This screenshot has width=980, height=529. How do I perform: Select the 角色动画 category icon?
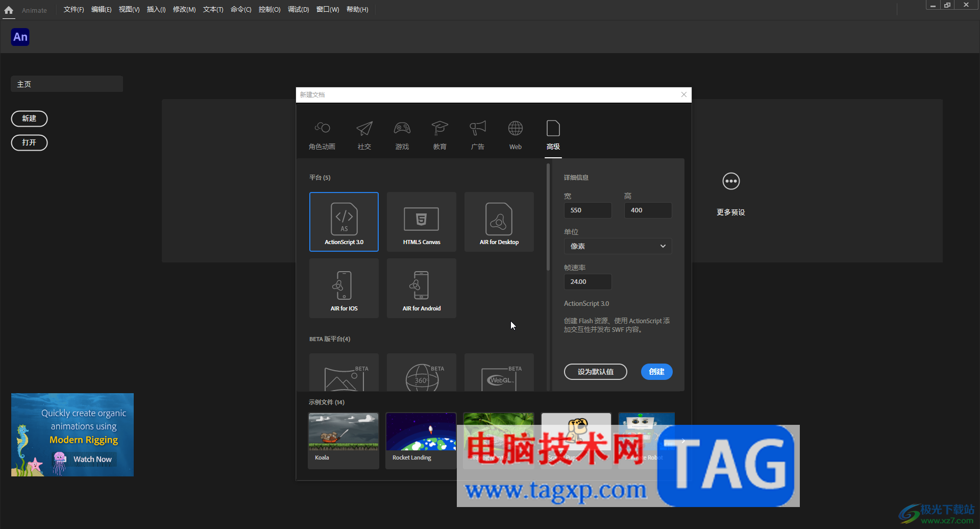(x=322, y=128)
